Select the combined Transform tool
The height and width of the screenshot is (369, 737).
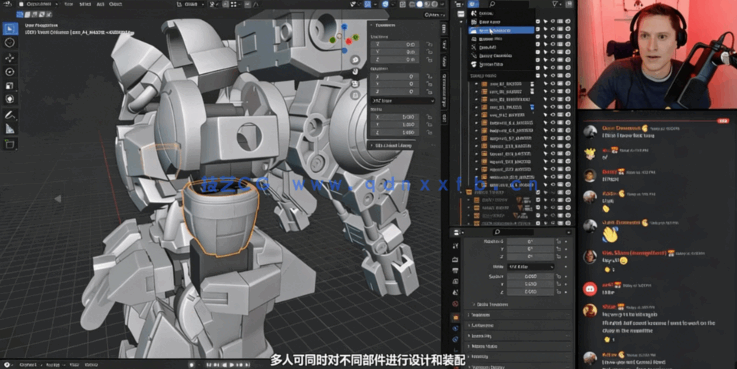click(x=10, y=100)
